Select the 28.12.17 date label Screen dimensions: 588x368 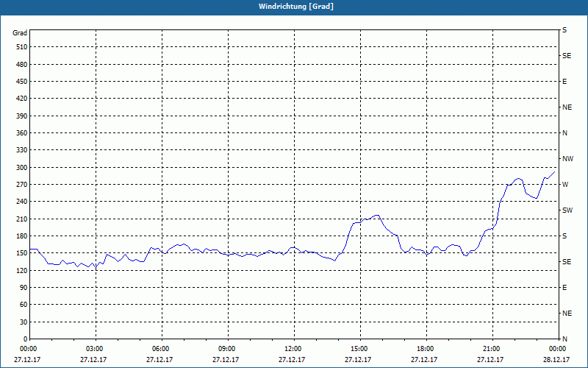pos(556,360)
